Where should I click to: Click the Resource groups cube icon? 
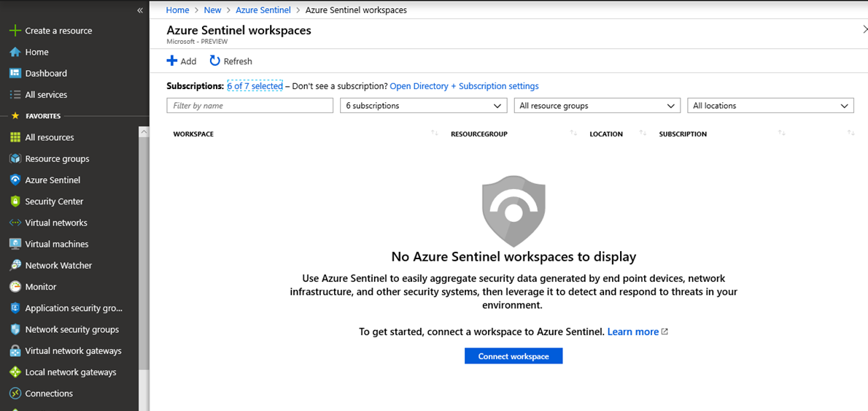coord(15,159)
